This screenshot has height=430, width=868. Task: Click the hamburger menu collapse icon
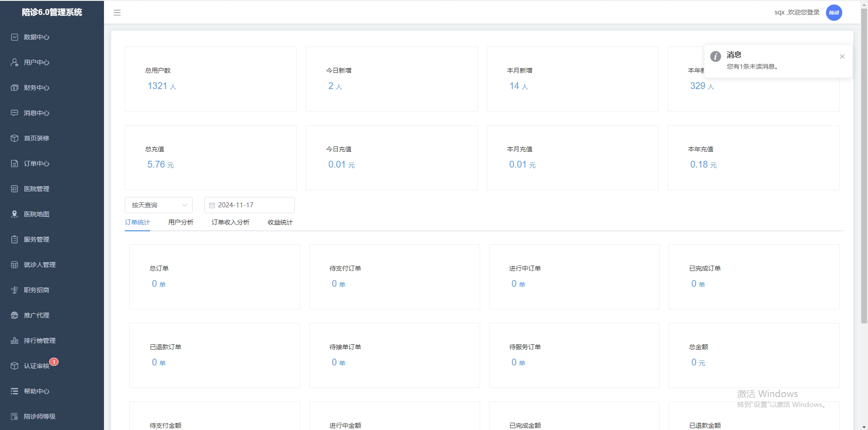(x=117, y=13)
